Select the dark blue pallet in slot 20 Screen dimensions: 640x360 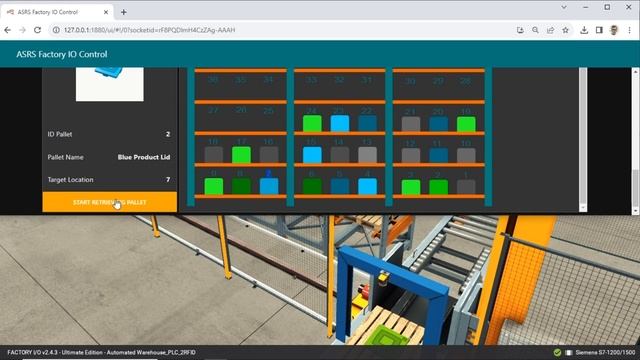pos(438,124)
